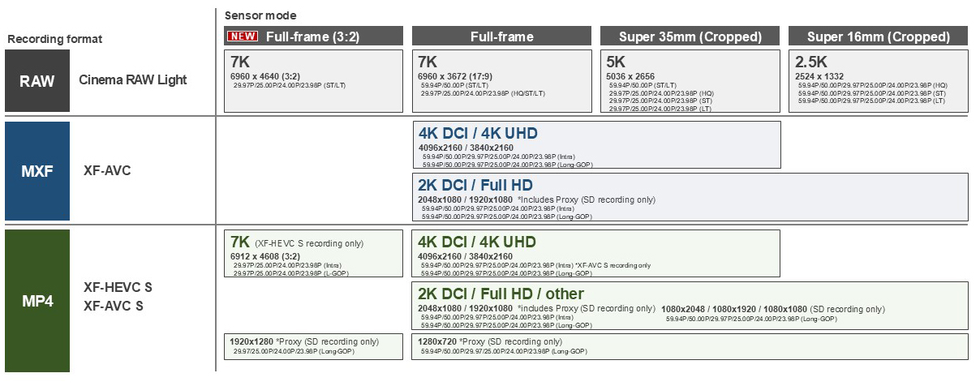Click the dark gray RAW format block
The width and height of the screenshot is (980, 386).
pyautogui.click(x=37, y=80)
